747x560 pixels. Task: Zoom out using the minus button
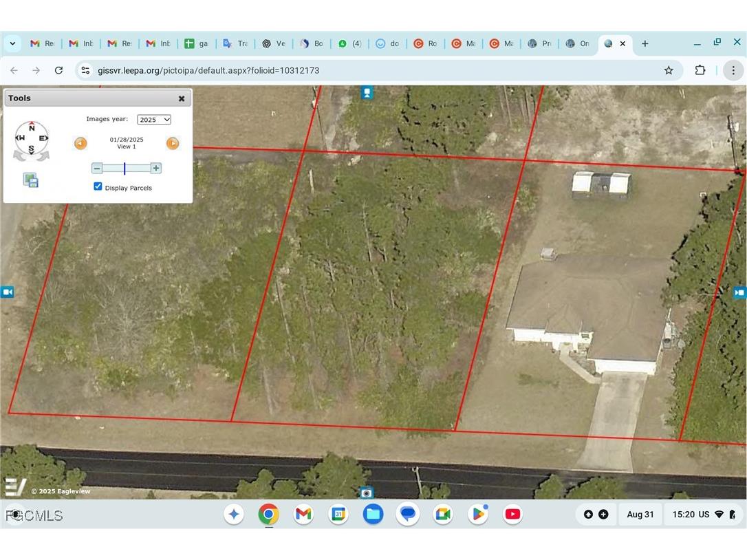(x=96, y=167)
